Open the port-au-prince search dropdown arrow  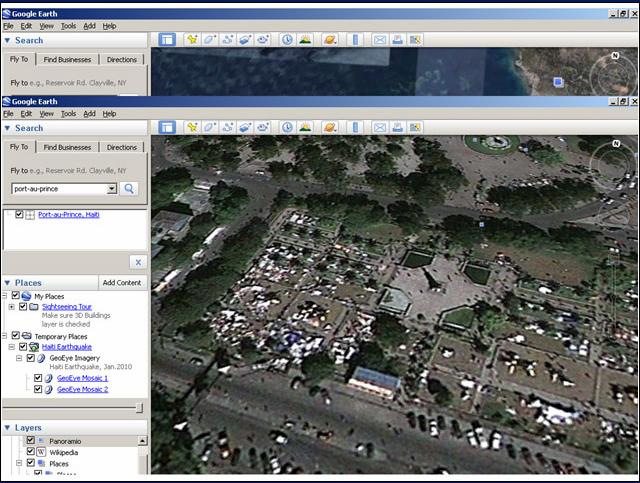112,188
